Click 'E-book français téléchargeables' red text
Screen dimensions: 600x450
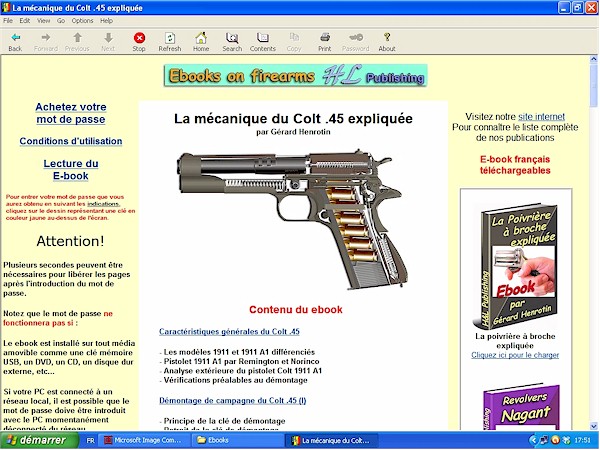pyautogui.click(x=515, y=165)
